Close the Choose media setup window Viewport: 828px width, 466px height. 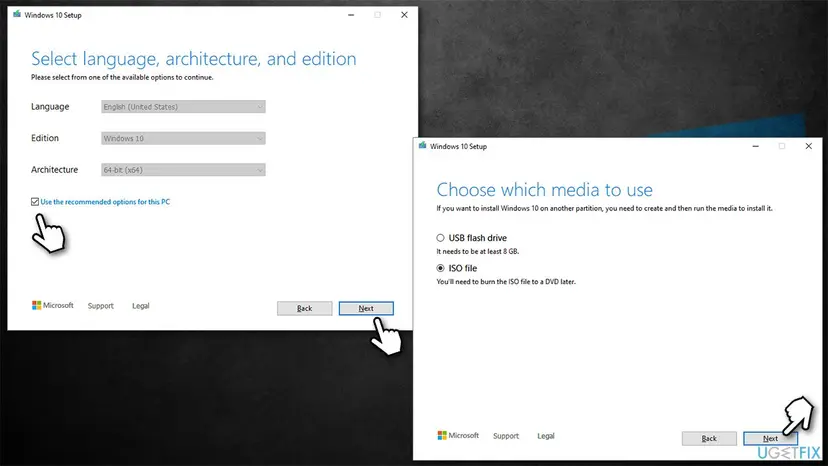[x=808, y=146]
